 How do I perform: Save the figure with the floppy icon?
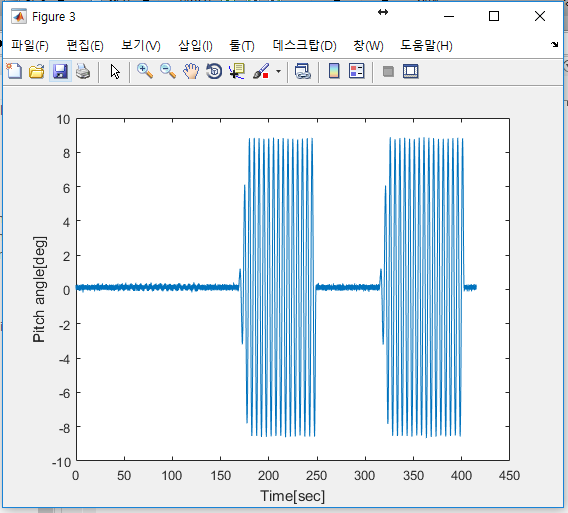coord(60,71)
